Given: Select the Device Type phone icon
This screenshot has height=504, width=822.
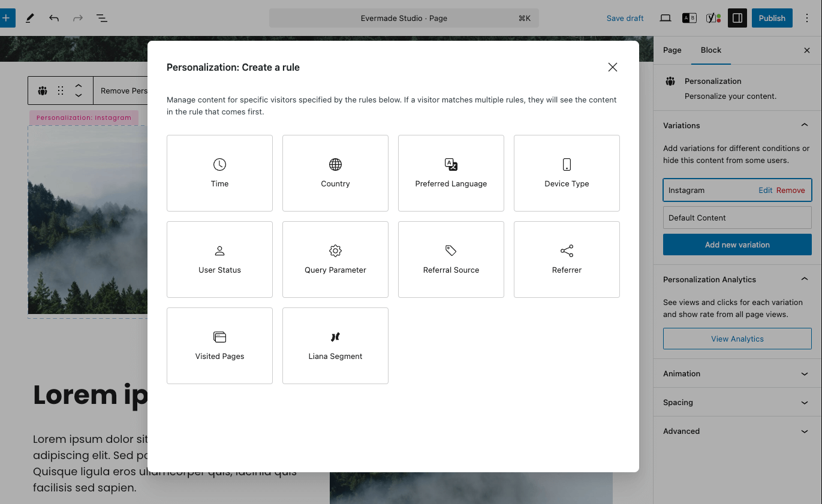Looking at the screenshot, I should pyautogui.click(x=567, y=164).
